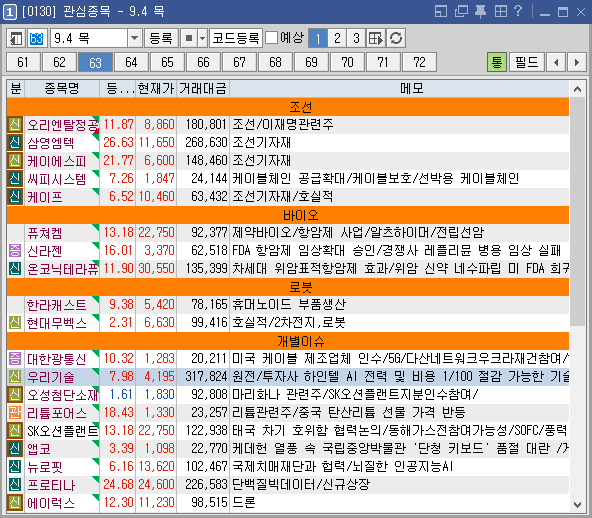Click the screen layout icon in title bar
The image size is (592, 518).
(441, 11)
